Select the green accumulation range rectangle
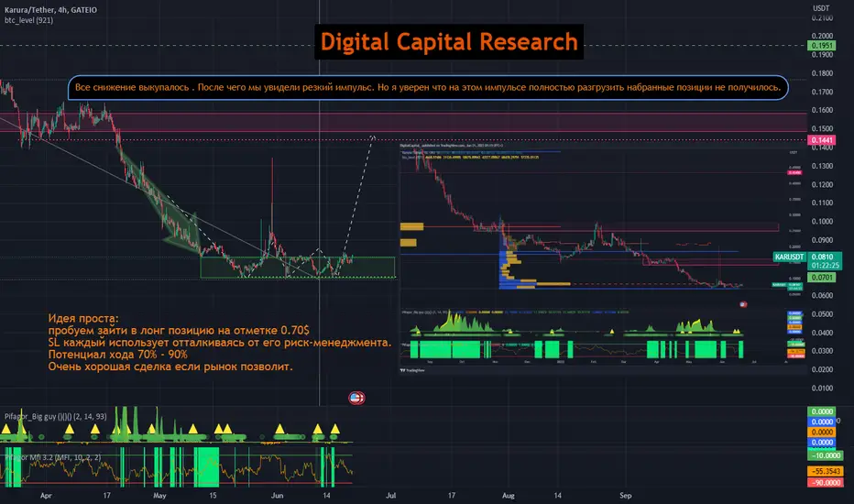Image resolution: width=854 pixels, height=504 pixels. pyautogui.click(x=298, y=268)
